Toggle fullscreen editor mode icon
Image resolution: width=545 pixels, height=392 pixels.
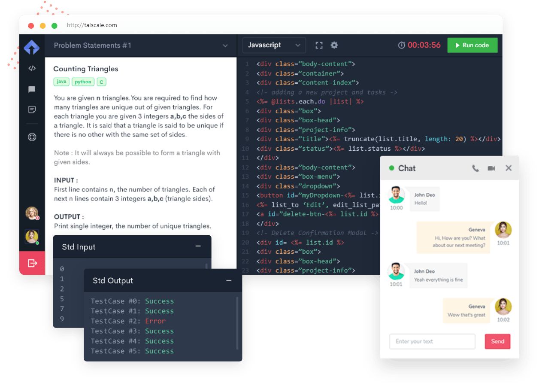pyautogui.click(x=319, y=45)
